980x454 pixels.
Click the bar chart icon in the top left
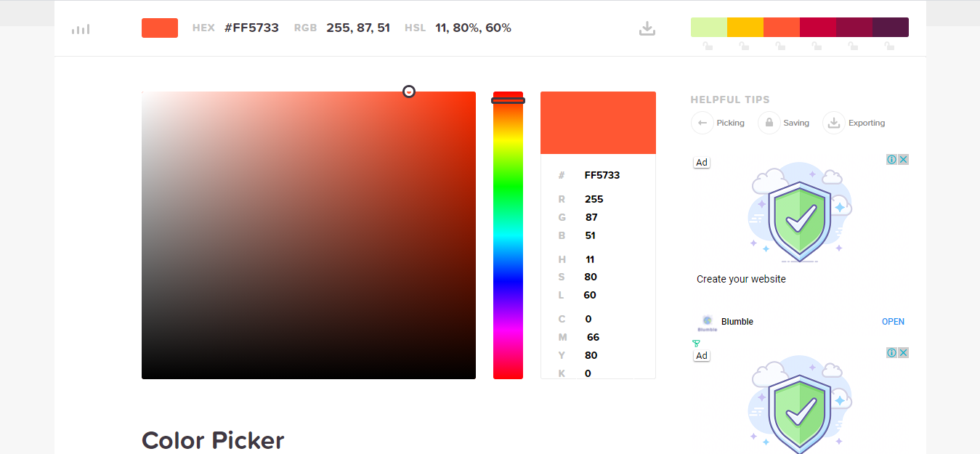coord(80,28)
